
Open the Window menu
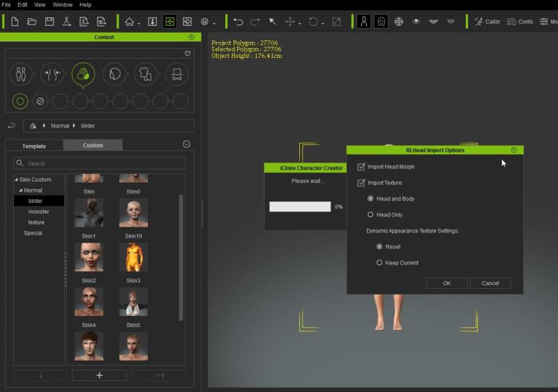coord(62,5)
